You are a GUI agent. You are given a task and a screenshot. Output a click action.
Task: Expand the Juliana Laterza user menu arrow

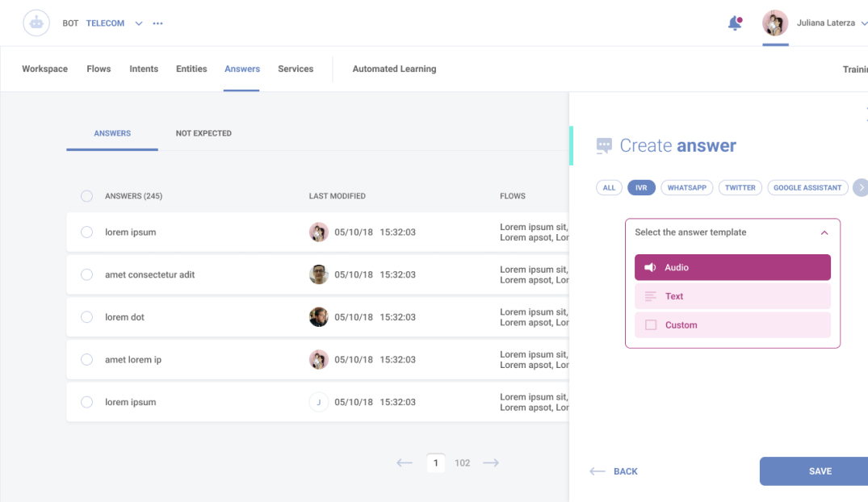(x=864, y=23)
